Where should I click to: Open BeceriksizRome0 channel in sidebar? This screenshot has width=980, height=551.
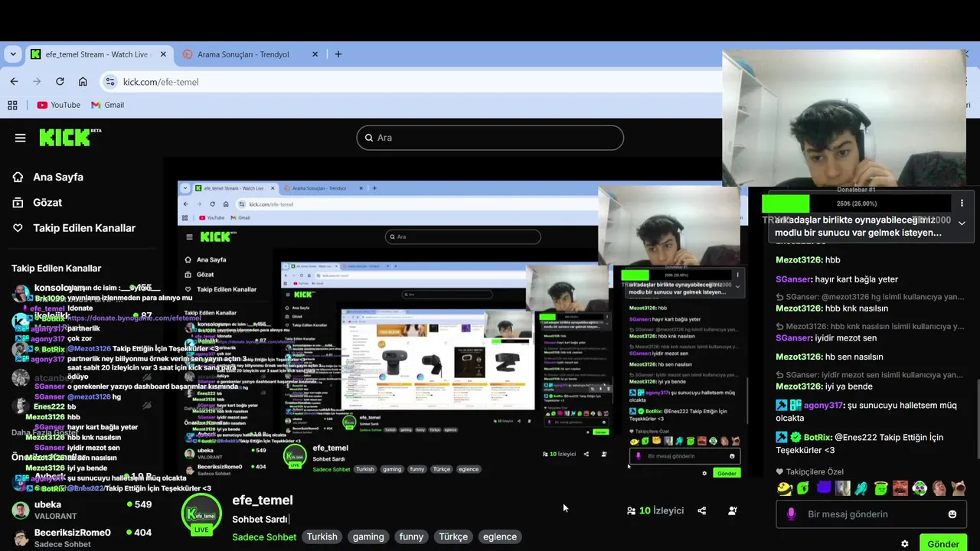coord(81,537)
